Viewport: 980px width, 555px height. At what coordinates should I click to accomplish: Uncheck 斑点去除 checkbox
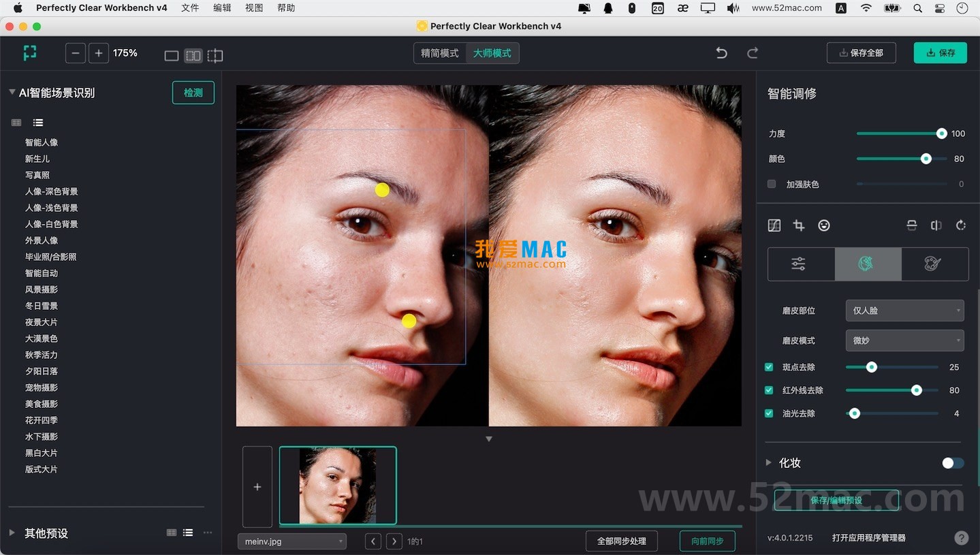point(769,367)
